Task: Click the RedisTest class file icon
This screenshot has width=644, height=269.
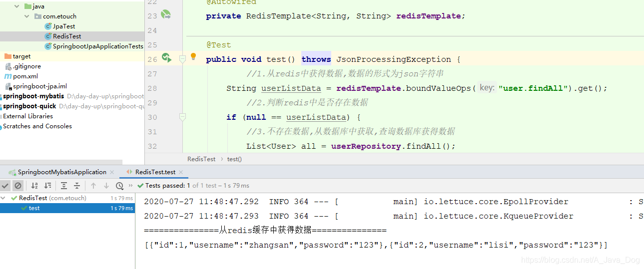Action: tap(48, 36)
